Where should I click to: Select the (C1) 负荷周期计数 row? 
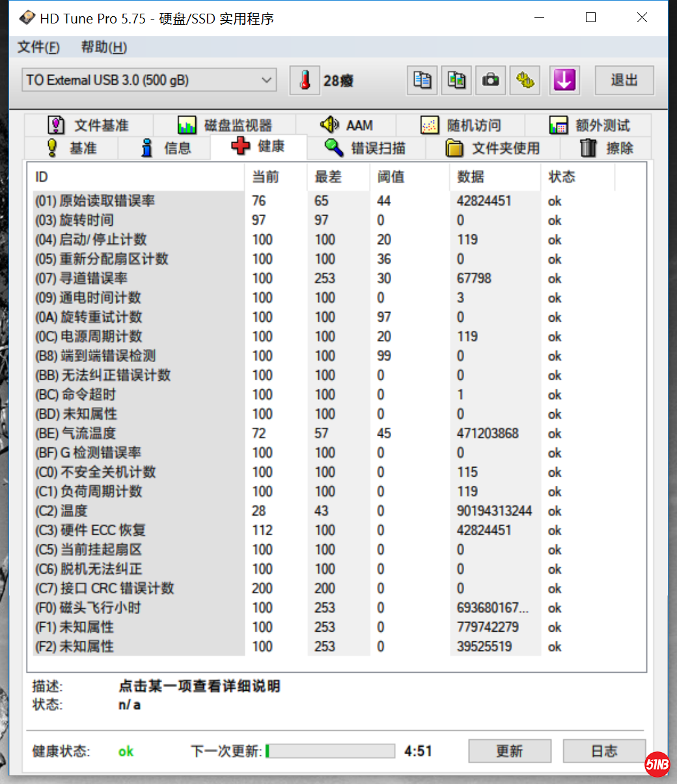[x=324, y=491]
